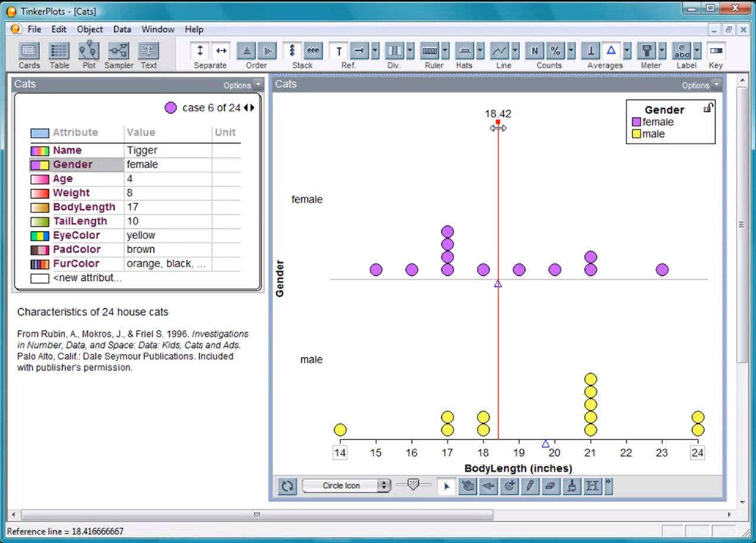Select the eraser tool below the plot

[x=550, y=486]
